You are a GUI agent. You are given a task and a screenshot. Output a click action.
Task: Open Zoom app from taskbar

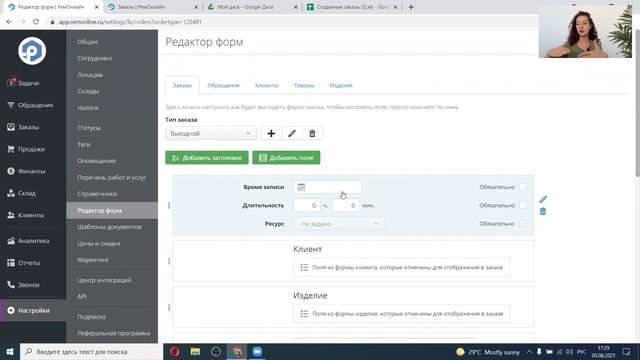coord(257,351)
